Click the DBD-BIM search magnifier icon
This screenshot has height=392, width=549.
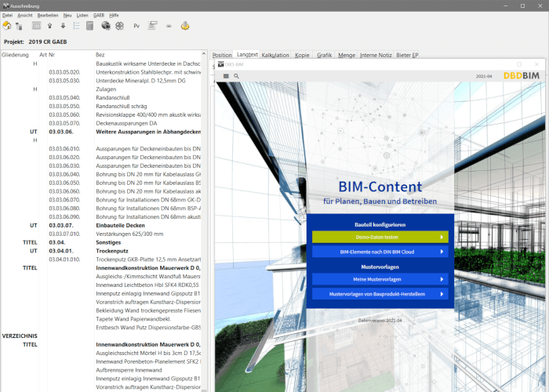tap(236, 76)
